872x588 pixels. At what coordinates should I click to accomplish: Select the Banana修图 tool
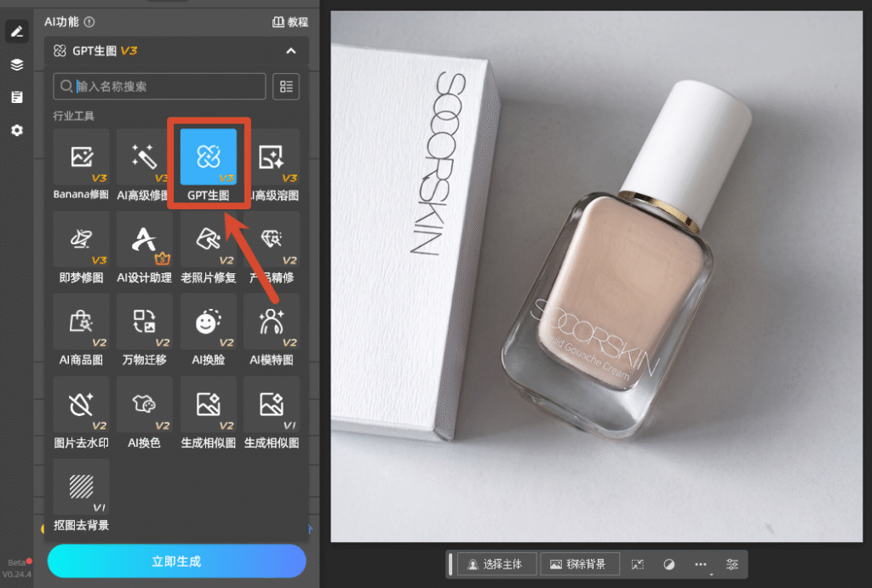point(81,165)
